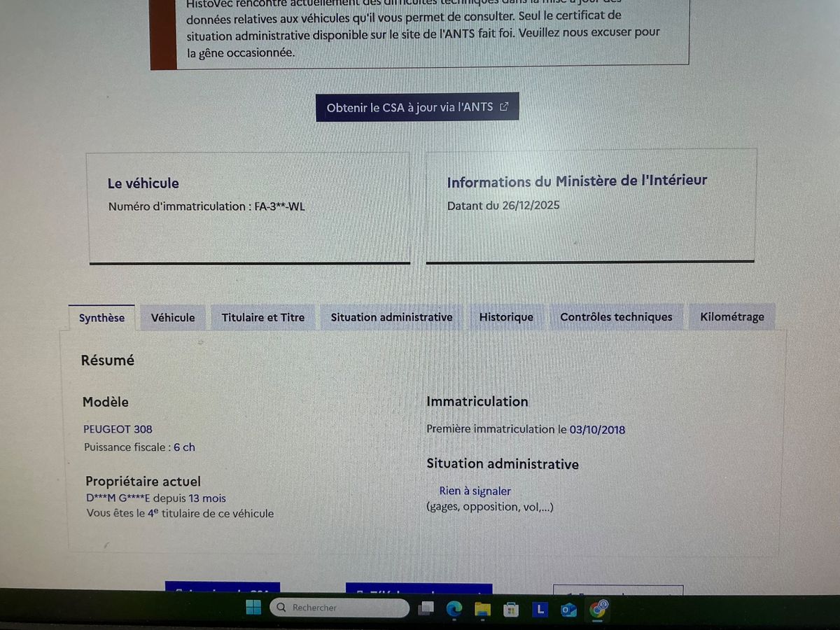
Task: Open the Task View icon in taskbar
Action: click(x=426, y=609)
